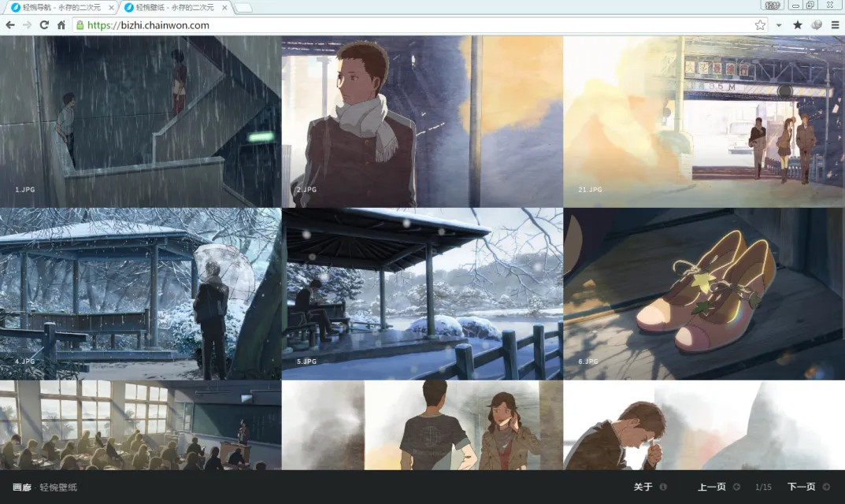The image size is (845, 504).
Task: Expand the address bar dropdown arrow
Action: 779,25
